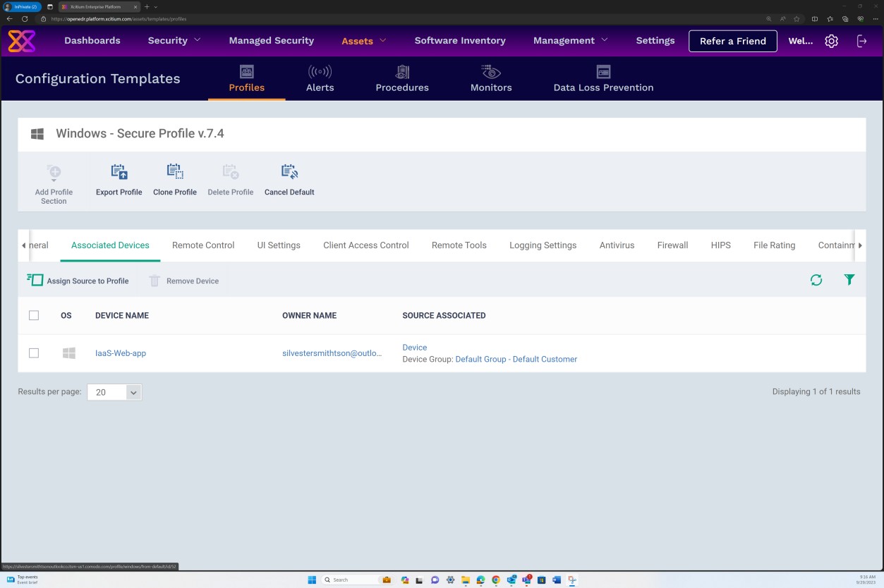Select the IaaS-Web-app row checkbox
Screen dimensions: 884x588
[x=34, y=353]
